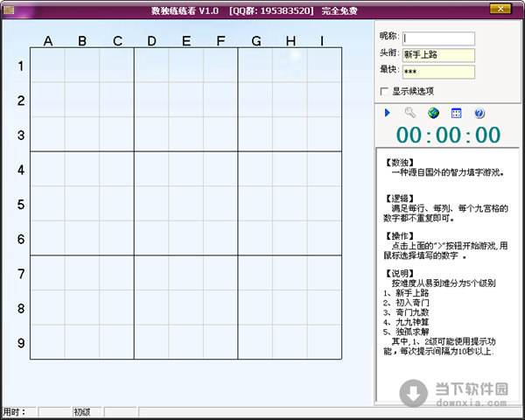Start the game with the play button

387,113
